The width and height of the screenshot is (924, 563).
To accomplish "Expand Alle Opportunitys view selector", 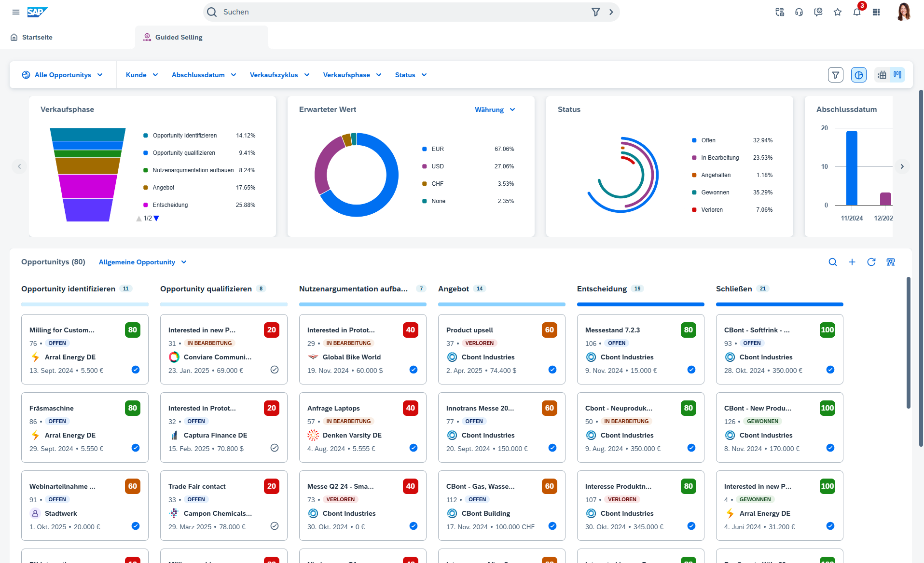I will [x=63, y=75].
